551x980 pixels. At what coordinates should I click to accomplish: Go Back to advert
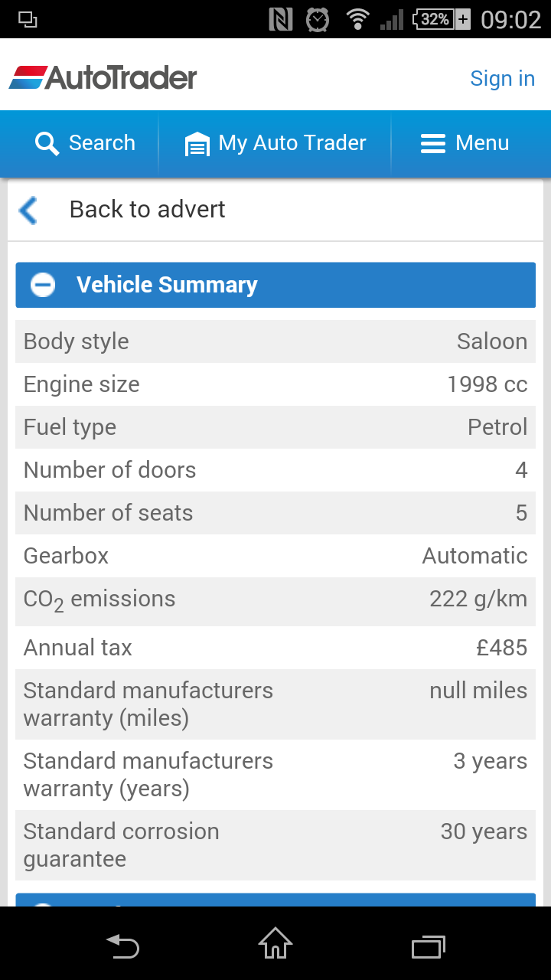click(x=147, y=209)
